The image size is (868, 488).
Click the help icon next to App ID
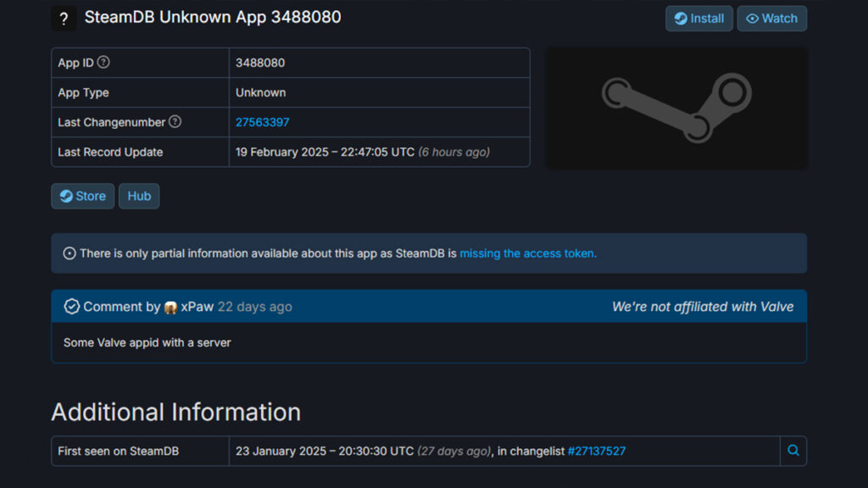coord(103,63)
